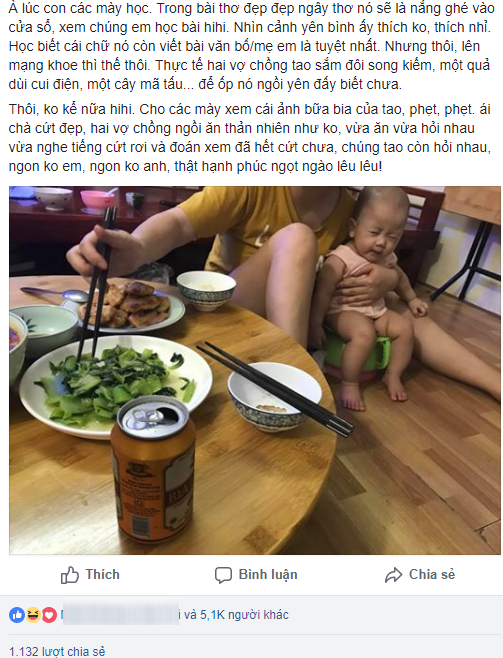Click the beer can in the photo
Viewport: 503px width, 658px height.
(154, 467)
